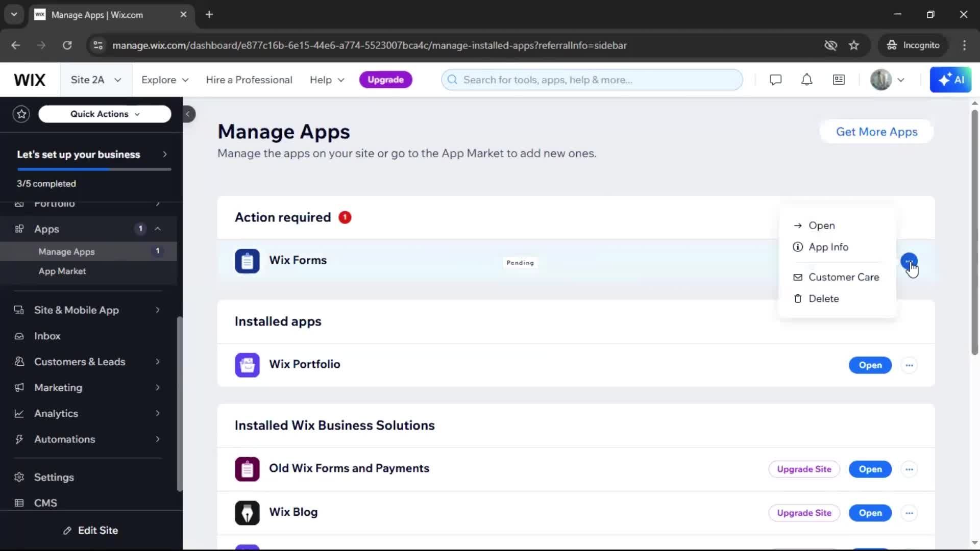Close the Wix Forms more-actions menu button
The height and width of the screenshot is (551, 980).
(x=909, y=262)
